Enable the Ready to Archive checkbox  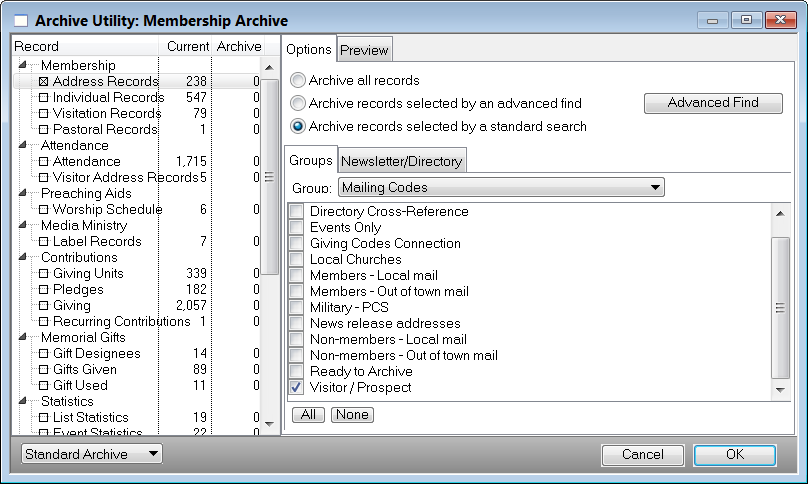tap(297, 371)
